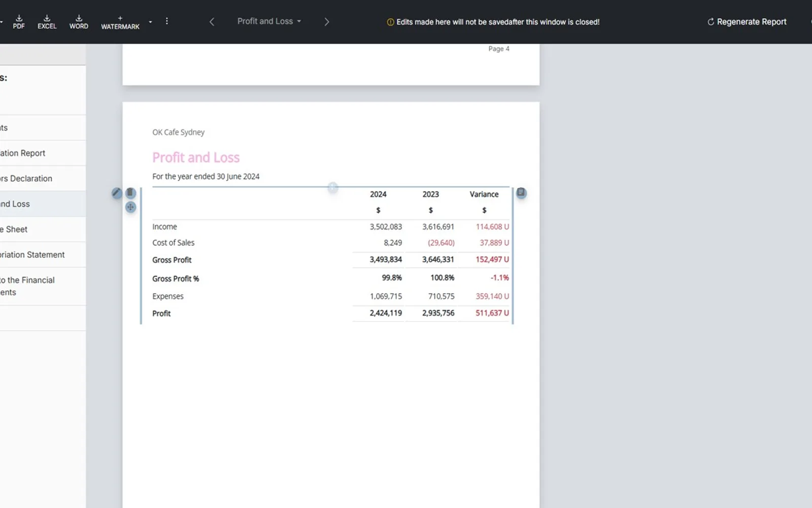The width and height of the screenshot is (812, 508).
Task: Click 'For the year ended 30 June 2024'
Action: click(x=206, y=176)
